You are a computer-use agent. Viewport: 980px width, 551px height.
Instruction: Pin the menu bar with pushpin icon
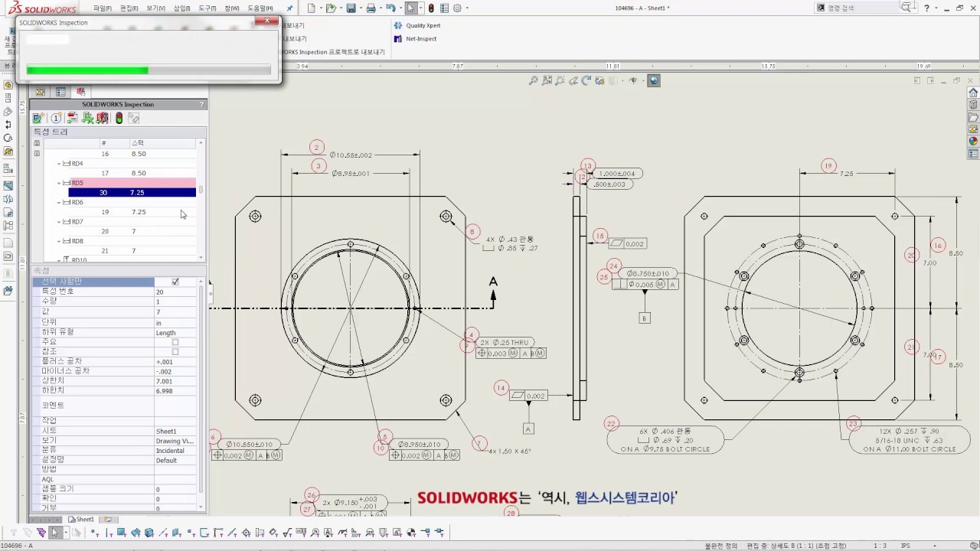coord(289,8)
